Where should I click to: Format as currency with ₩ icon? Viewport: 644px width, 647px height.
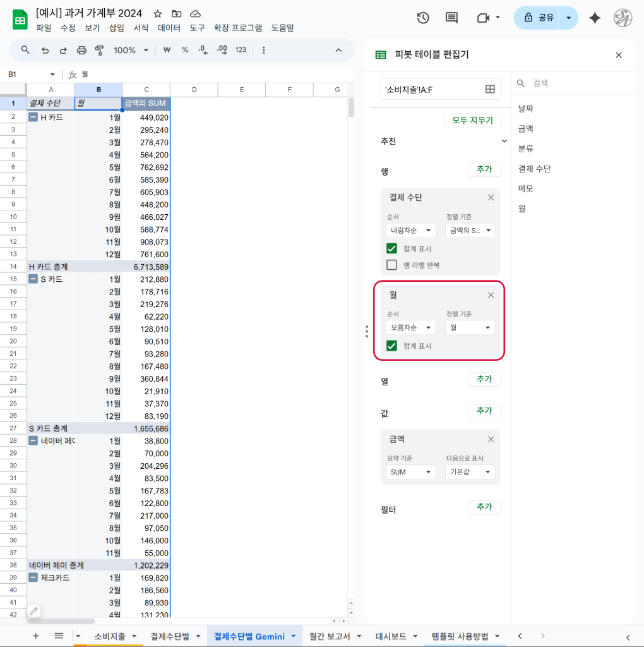tap(167, 50)
